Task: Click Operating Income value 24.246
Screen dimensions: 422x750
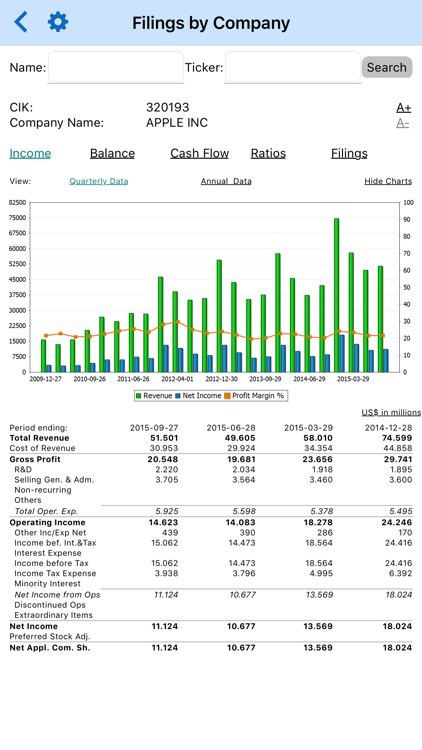Action: [x=397, y=522]
